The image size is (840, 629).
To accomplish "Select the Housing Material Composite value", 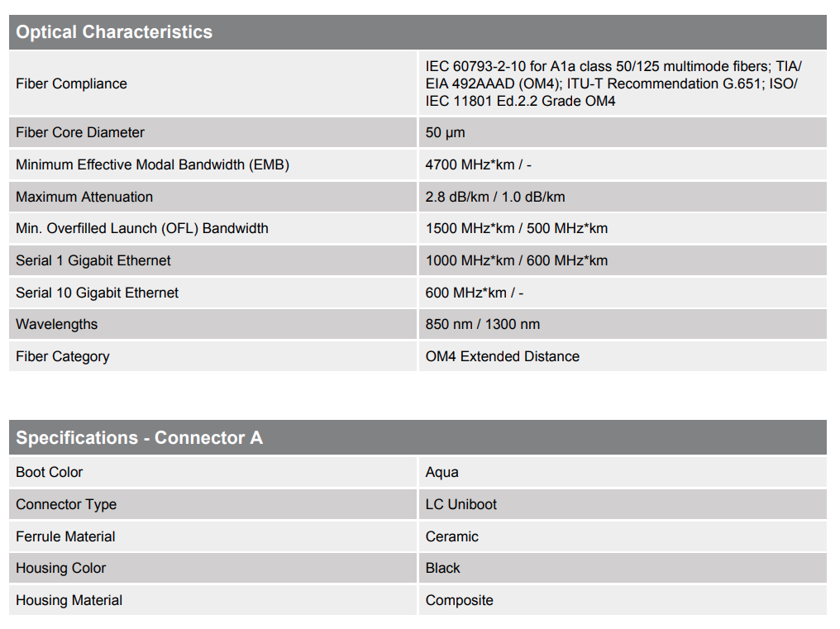I will click(x=459, y=600).
